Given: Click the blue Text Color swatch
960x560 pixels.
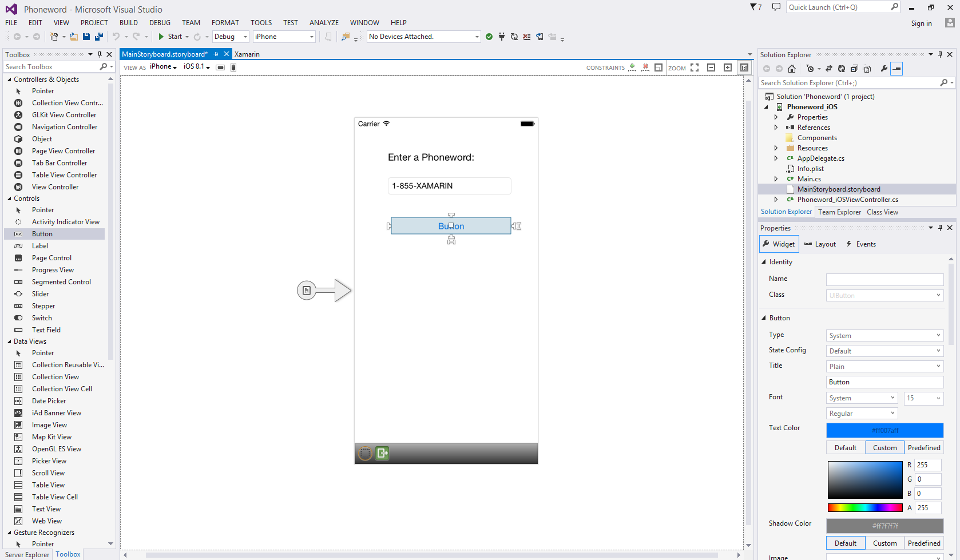Looking at the screenshot, I should [884, 430].
